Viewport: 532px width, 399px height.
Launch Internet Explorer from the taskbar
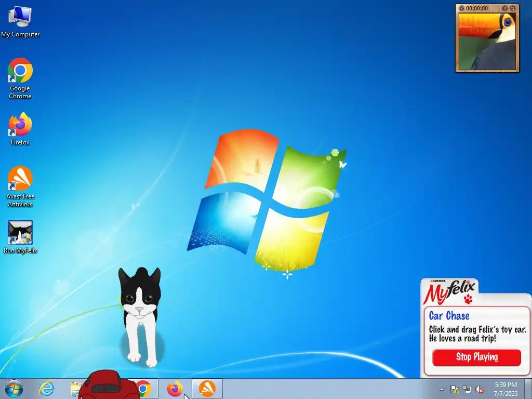(46, 389)
